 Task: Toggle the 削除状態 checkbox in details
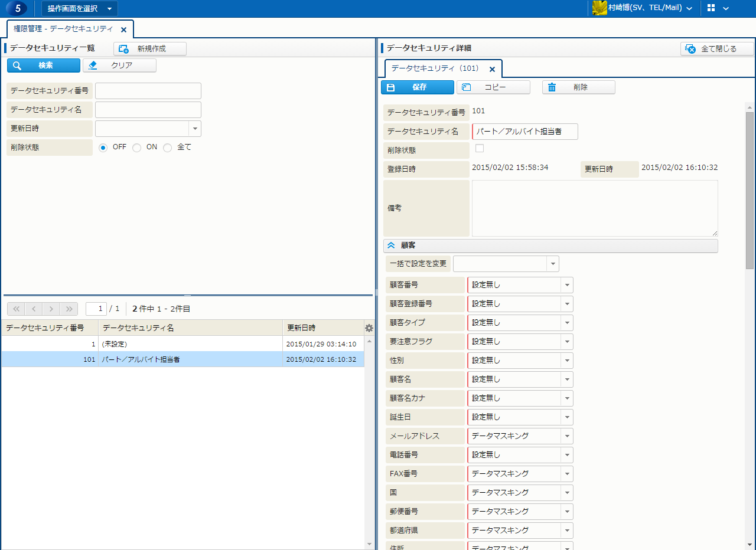(480, 148)
